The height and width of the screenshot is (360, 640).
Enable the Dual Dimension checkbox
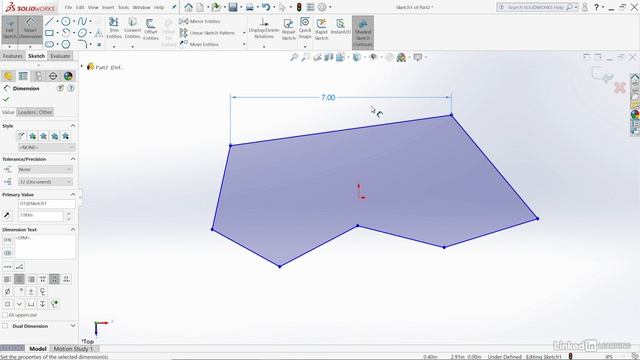pos(5,326)
